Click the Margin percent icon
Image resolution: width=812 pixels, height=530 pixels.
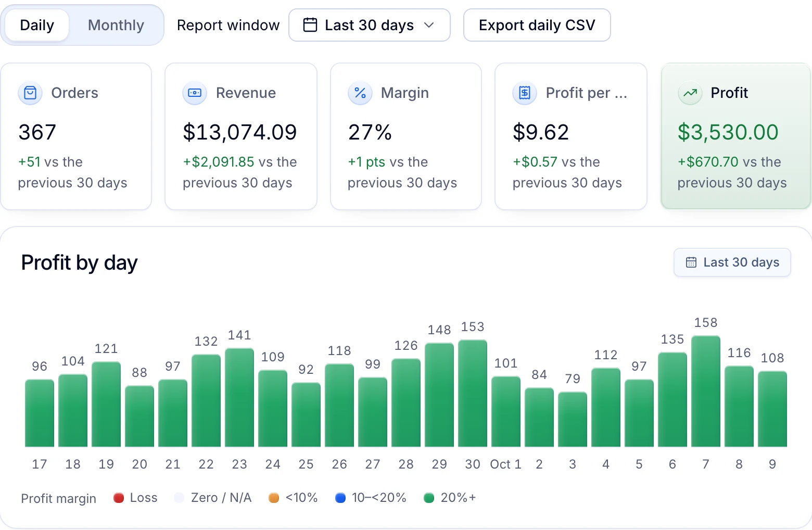[360, 93]
